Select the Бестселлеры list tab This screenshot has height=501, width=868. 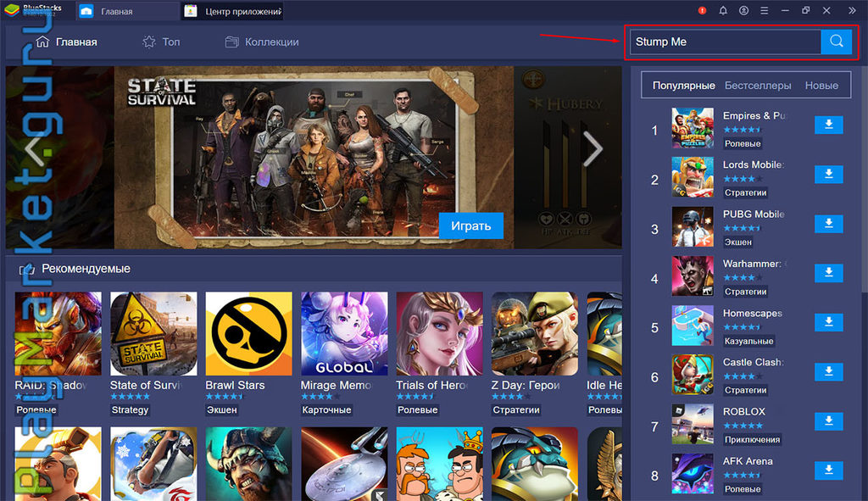(x=758, y=86)
